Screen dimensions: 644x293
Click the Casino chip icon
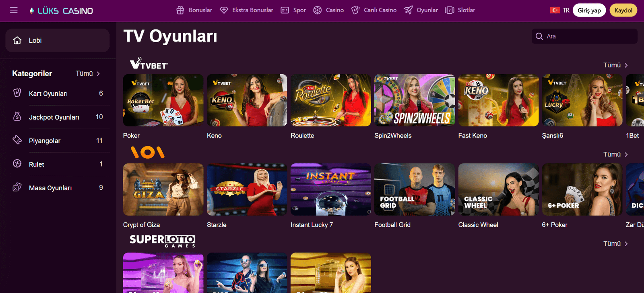(x=318, y=10)
